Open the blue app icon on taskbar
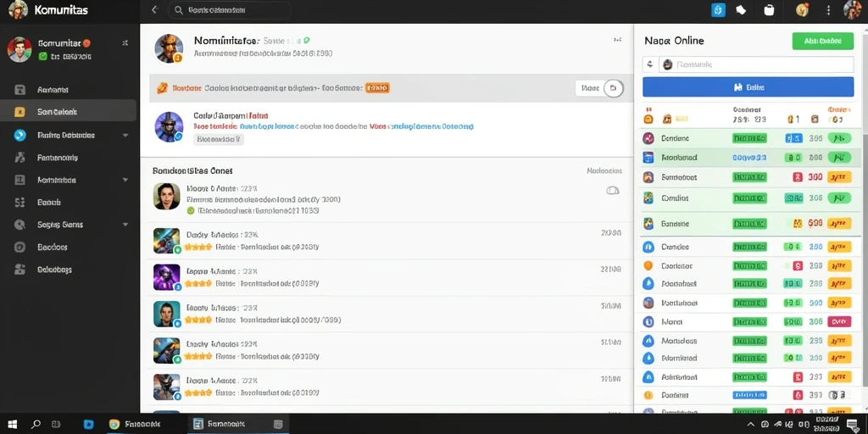868x434 pixels. (88, 424)
